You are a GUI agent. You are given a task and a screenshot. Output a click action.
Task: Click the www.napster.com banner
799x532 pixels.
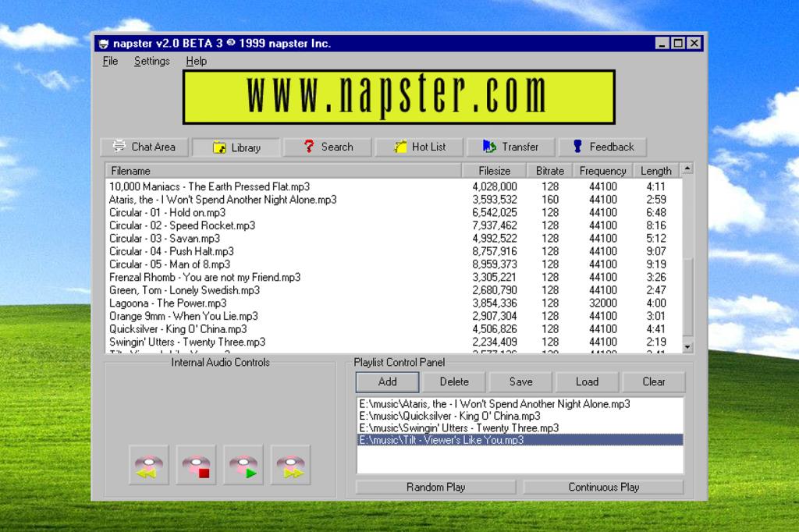click(x=399, y=98)
